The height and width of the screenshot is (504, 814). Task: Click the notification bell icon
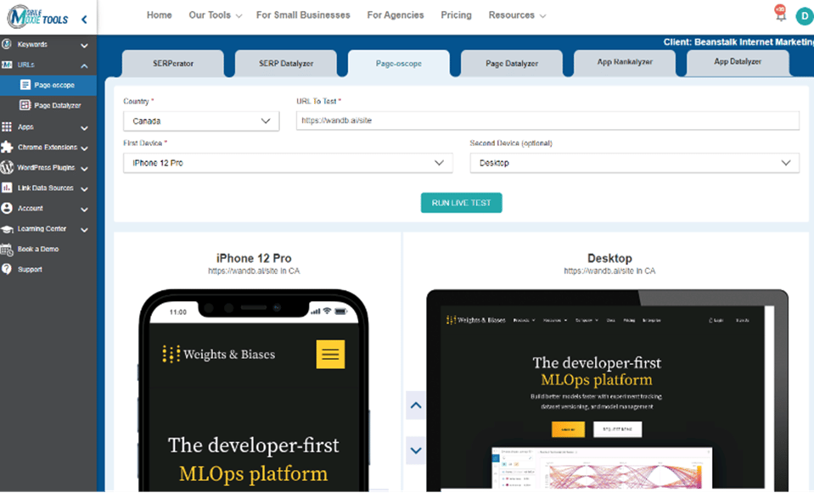pyautogui.click(x=780, y=15)
